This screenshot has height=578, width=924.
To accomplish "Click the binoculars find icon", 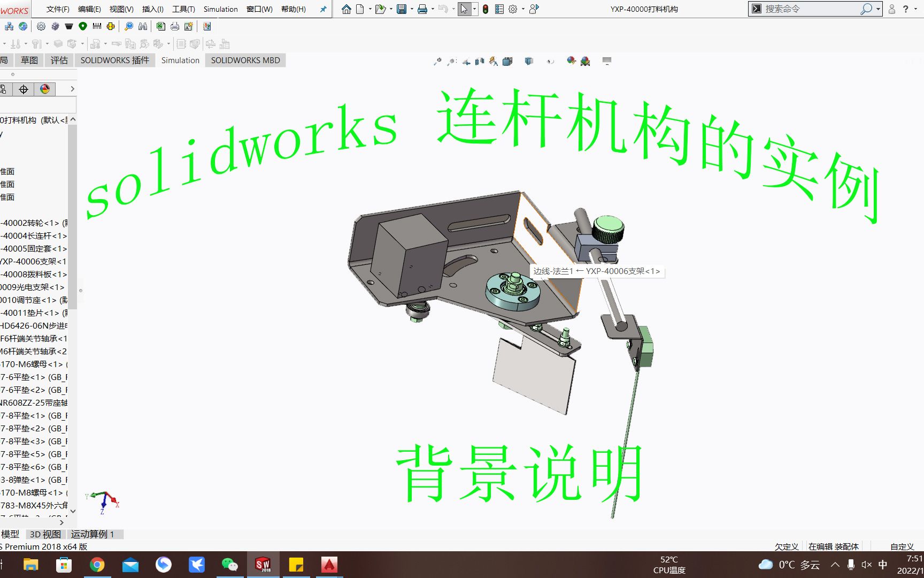I will pyautogui.click(x=143, y=26).
